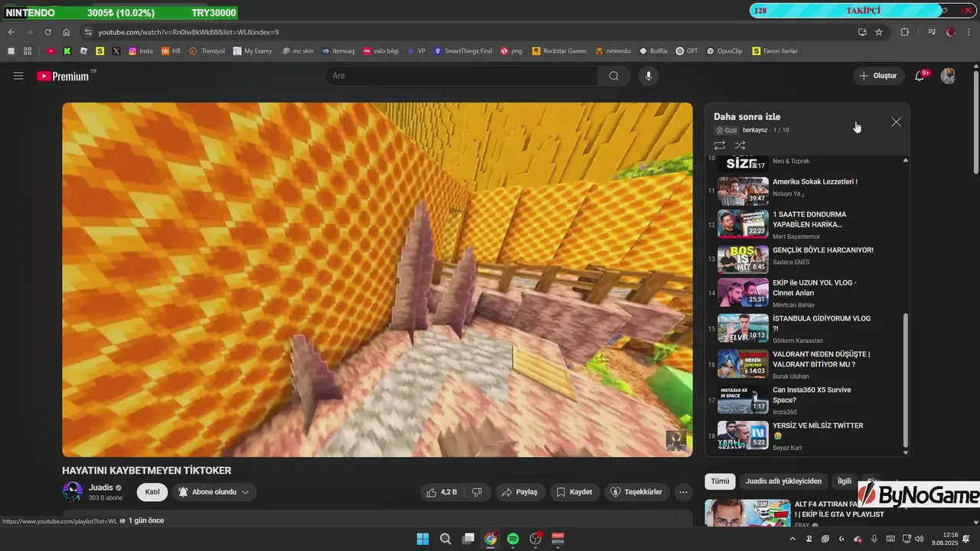Screen dimensions: 980x551
Task: Open Juadis channel avatar
Action: [x=73, y=491]
